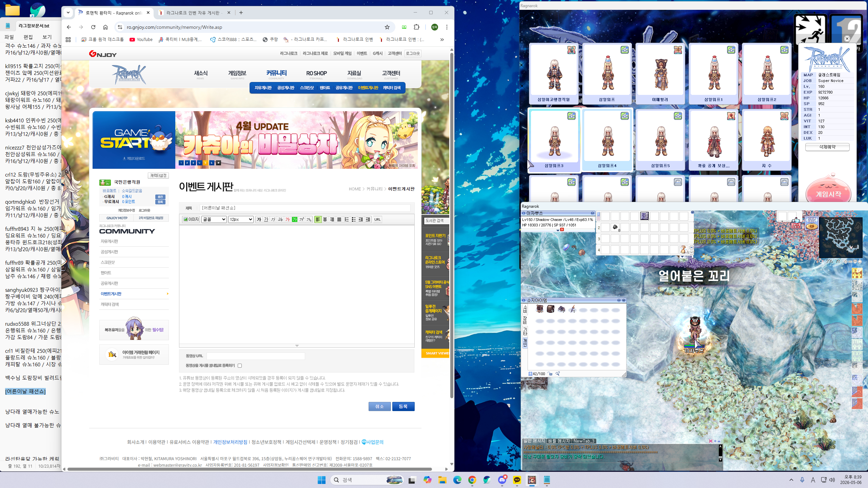Open the Cash Shop icon in Ragnarok
The width and height of the screenshot is (868, 488).
[x=812, y=224]
